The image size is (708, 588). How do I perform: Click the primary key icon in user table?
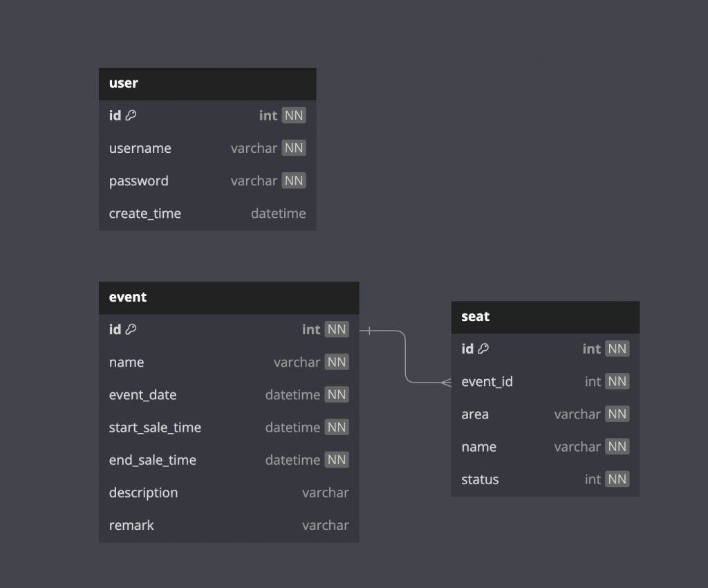click(131, 115)
